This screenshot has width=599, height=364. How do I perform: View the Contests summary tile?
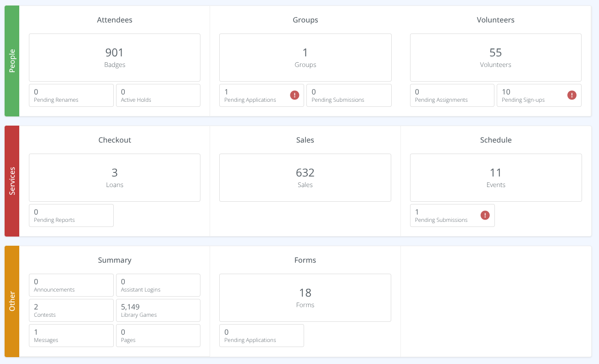coord(71,310)
